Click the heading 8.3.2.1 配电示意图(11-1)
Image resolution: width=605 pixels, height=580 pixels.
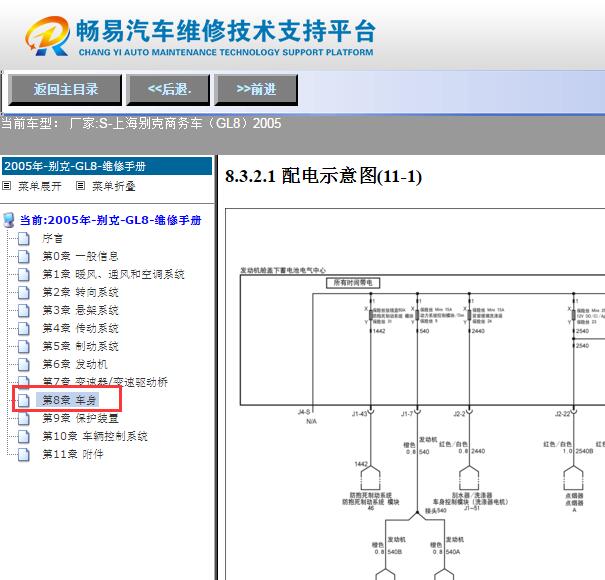pyautogui.click(x=323, y=176)
